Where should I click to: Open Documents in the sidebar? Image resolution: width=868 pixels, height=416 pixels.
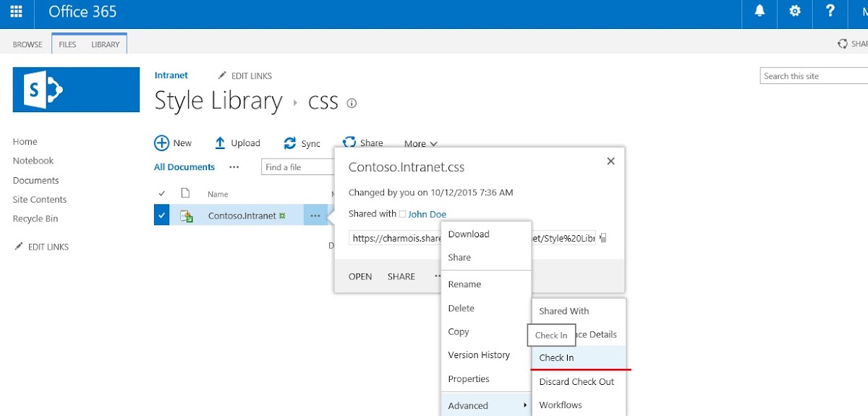click(x=36, y=180)
